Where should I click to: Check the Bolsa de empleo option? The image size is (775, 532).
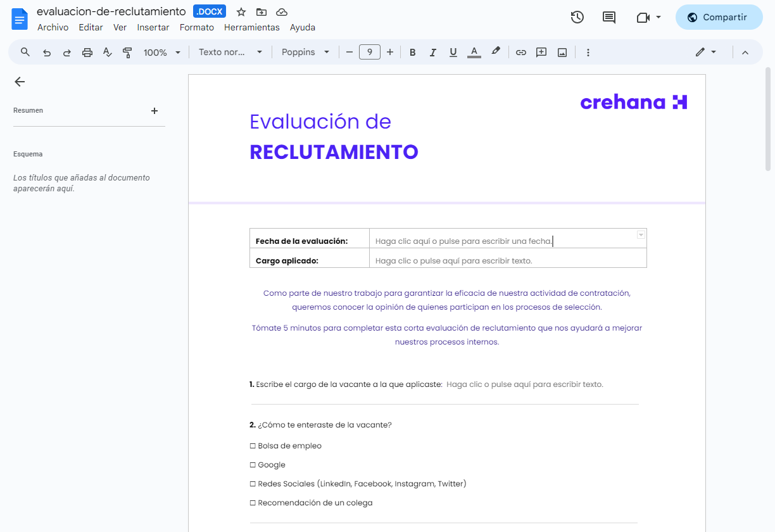coord(252,445)
